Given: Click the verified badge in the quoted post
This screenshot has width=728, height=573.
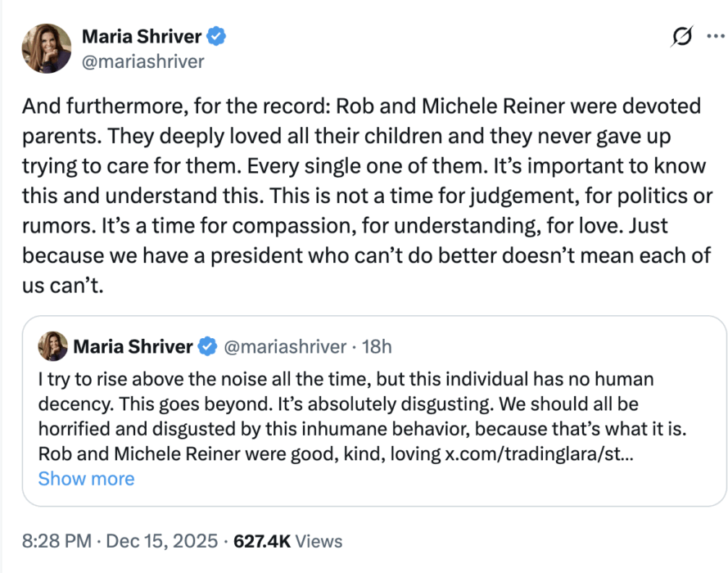Looking at the screenshot, I should click(208, 347).
